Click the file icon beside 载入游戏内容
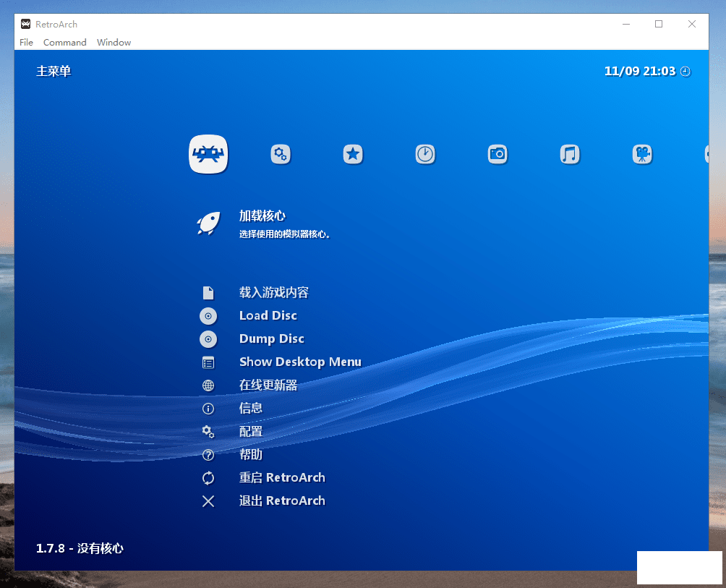 click(x=208, y=293)
